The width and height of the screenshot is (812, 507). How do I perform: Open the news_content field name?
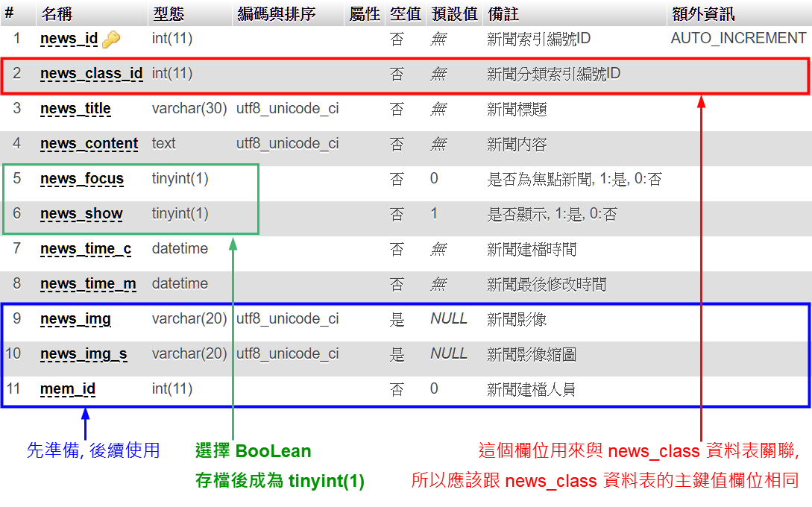point(89,144)
